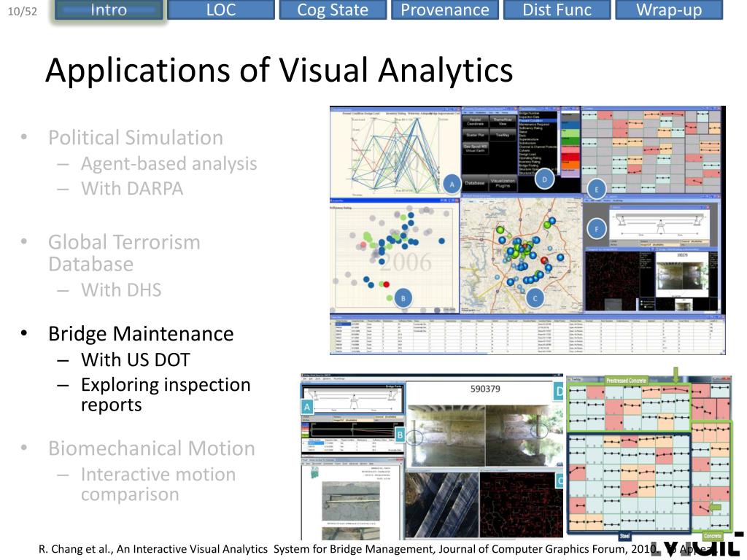
Task: Select the Provenance section tab
Action: point(445,10)
